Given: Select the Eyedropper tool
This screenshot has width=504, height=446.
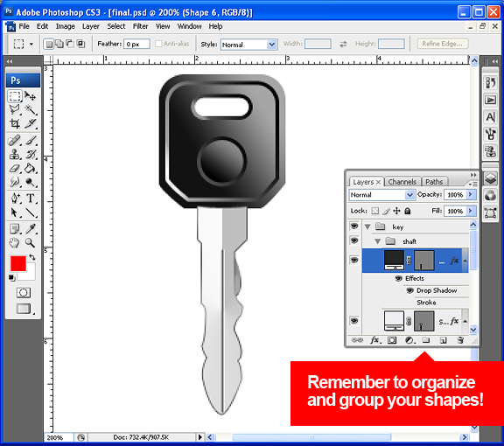Looking at the screenshot, I should tap(31, 229).
